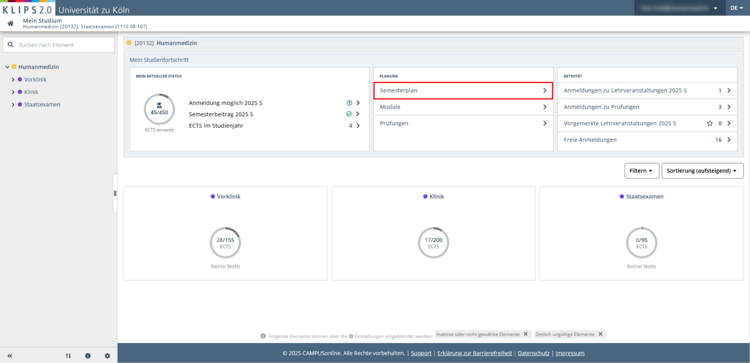
Task: Expand the Vorklinik tree node
Action: point(13,79)
